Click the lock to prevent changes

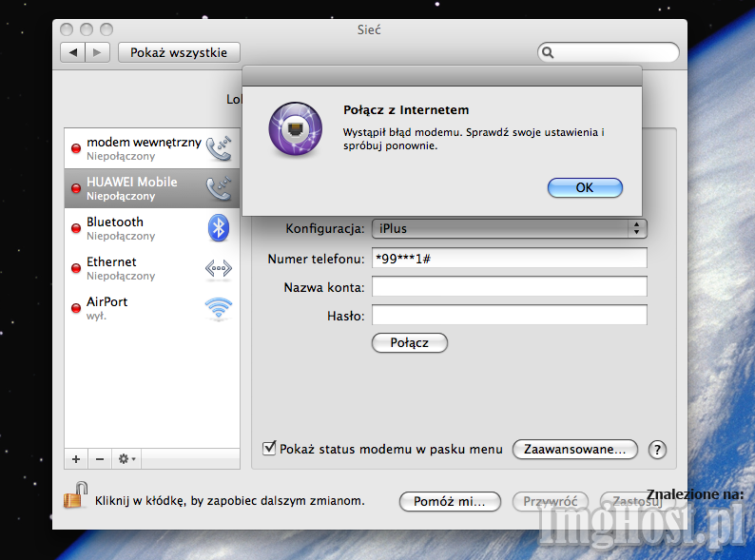(76, 495)
